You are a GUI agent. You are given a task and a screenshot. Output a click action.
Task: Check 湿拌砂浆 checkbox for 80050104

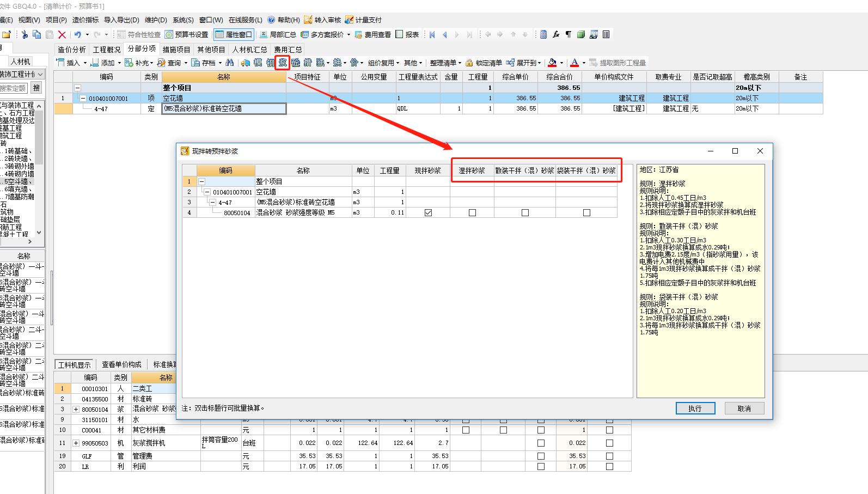[x=472, y=212]
